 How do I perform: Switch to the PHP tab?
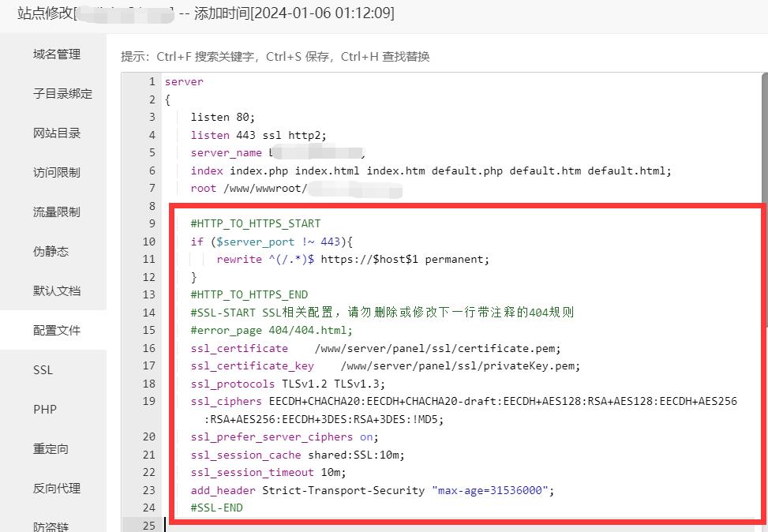pos(44,410)
